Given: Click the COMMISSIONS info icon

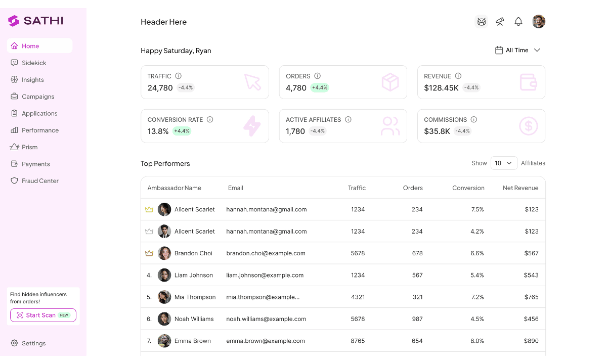Looking at the screenshot, I should pos(474,120).
